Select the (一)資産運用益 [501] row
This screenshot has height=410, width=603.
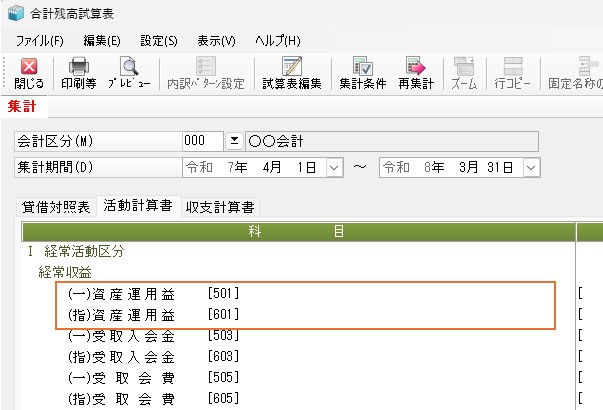click(x=153, y=294)
